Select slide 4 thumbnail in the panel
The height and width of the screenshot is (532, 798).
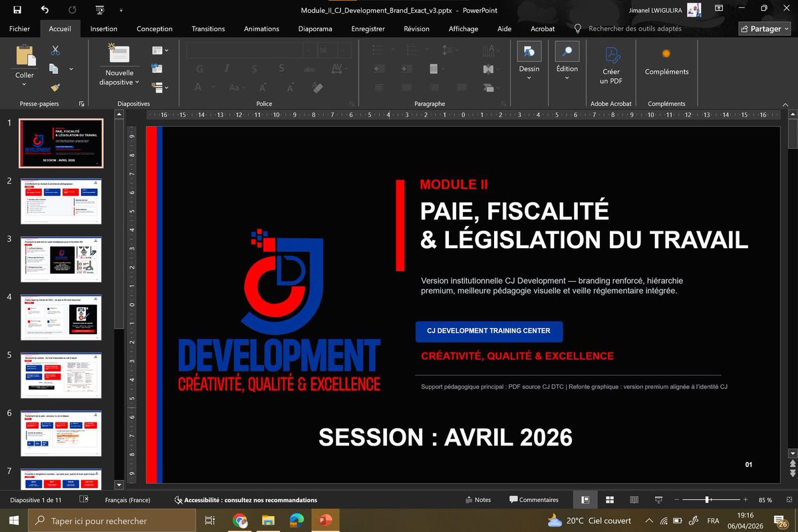tap(61, 319)
